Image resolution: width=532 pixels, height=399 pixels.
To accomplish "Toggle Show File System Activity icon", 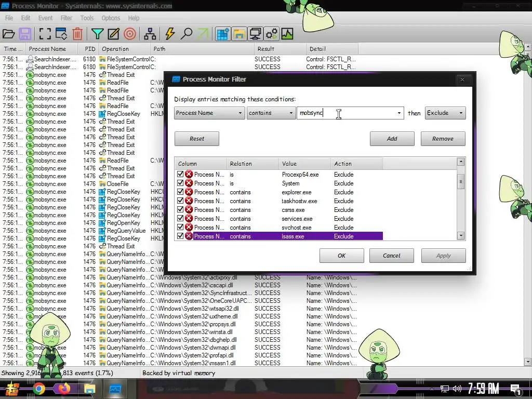I will (x=239, y=34).
